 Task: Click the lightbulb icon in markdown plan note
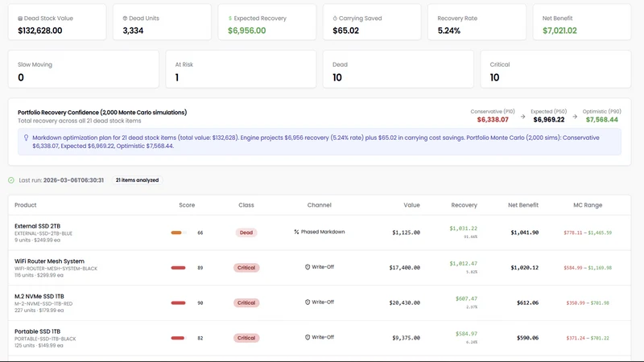tap(26, 138)
